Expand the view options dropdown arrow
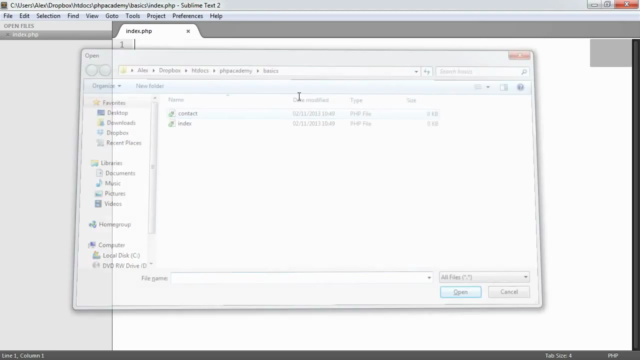Image resolution: width=640 pixels, height=360 pixels. (488, 87)
